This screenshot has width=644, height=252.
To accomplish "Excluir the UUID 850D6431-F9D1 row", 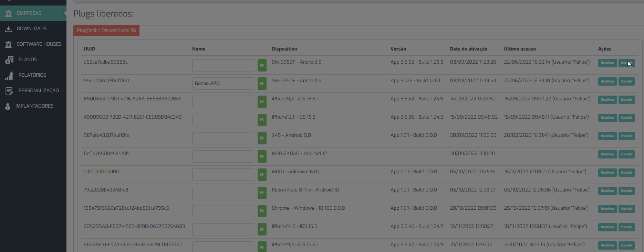I will [627, 100].
